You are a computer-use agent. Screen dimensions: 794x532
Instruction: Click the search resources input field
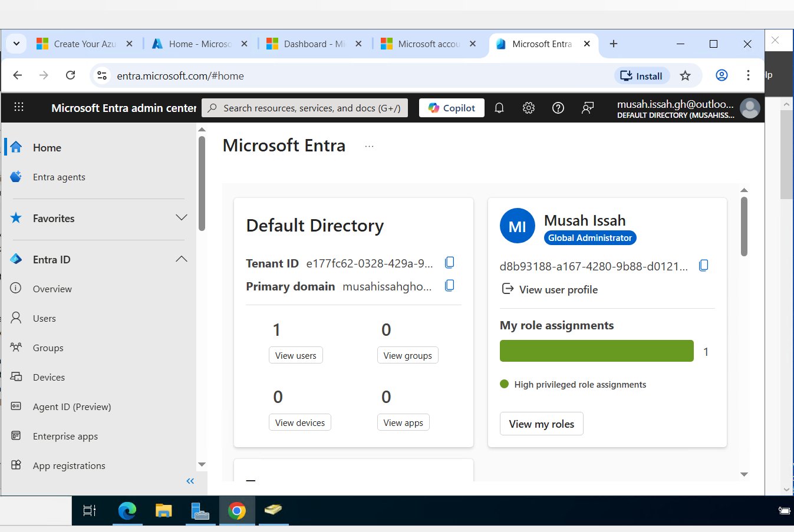(x=311, y=108)
